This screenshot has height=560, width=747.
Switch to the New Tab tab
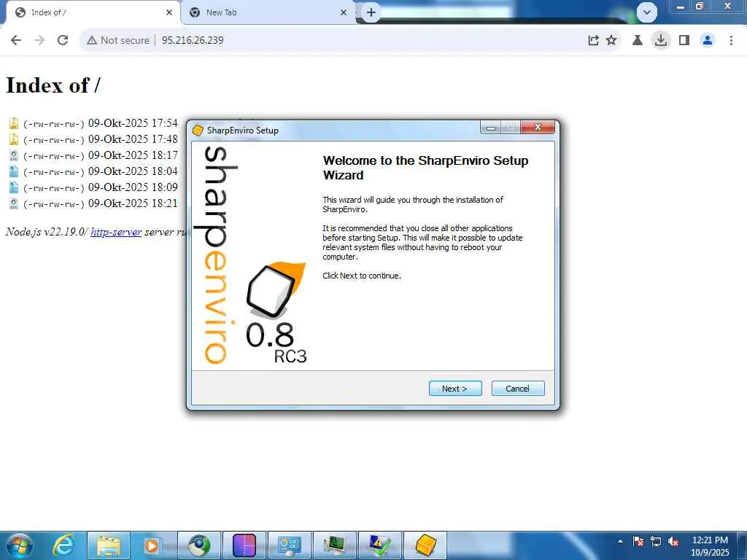(268, 13)
